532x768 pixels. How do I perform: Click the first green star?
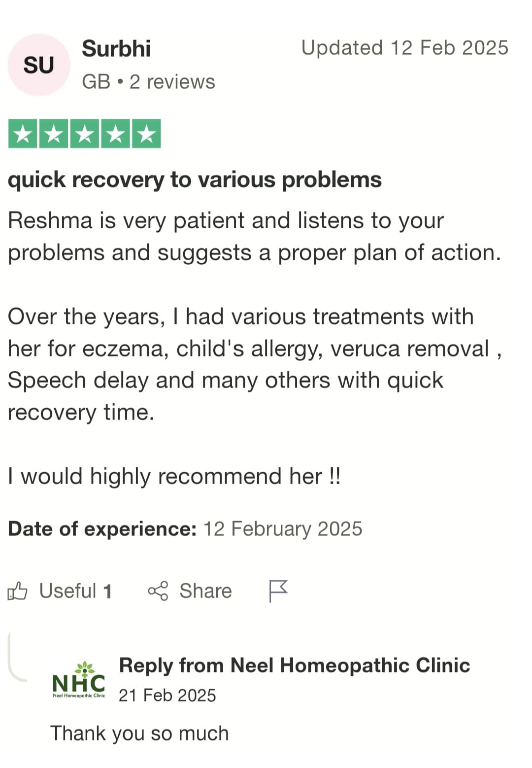point(23,134)
